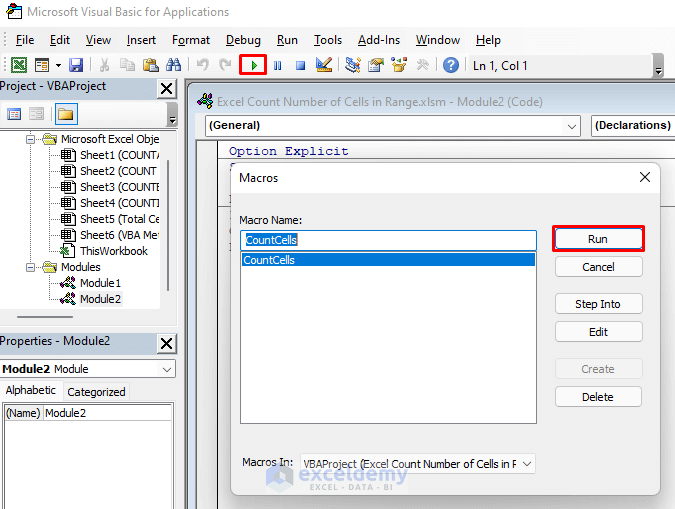The height and width of the screenshot is (509, 675).
Task: Switch to the Categorized tab
Action: 96,392
